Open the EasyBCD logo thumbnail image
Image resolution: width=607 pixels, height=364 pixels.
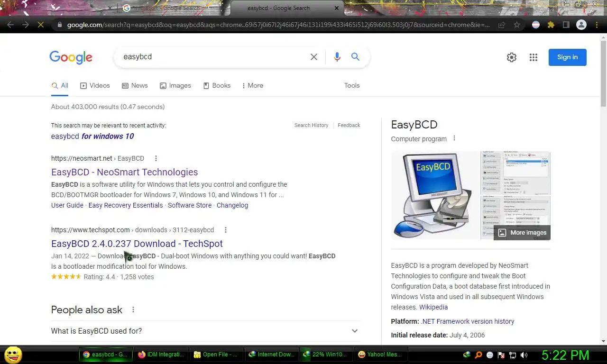pyautogui.click(x=435, y=195)
